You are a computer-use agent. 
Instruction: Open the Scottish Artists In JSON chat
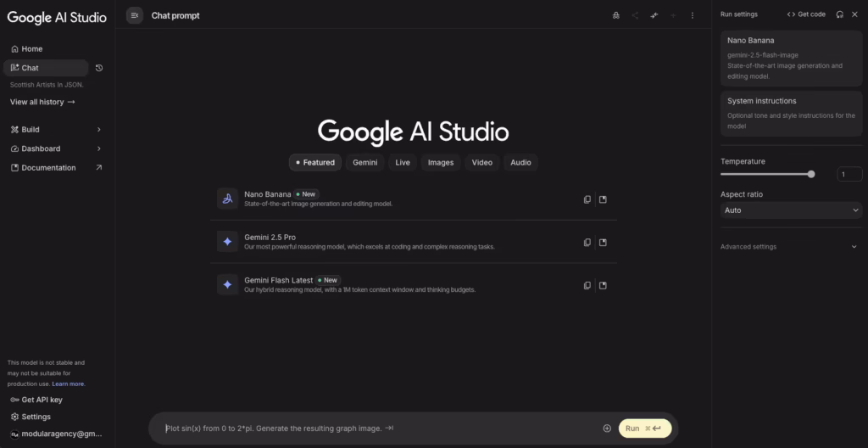(x=47, y=85)
